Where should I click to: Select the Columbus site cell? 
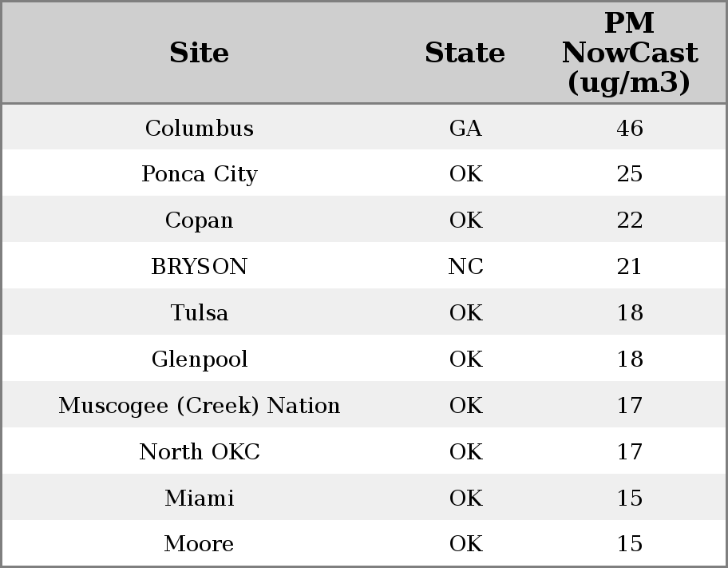[x=200, y=128]
